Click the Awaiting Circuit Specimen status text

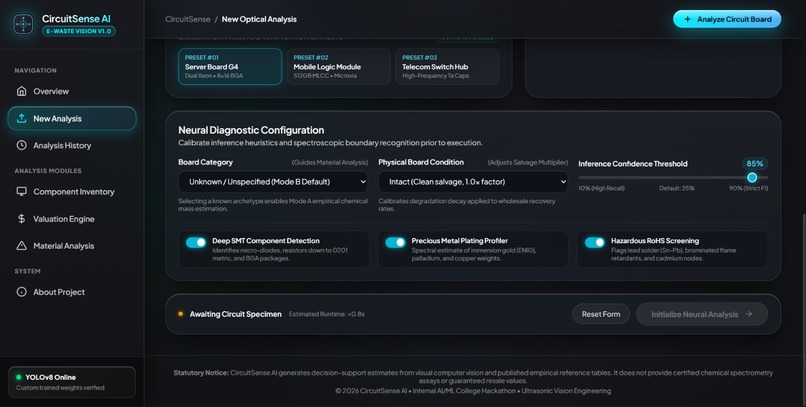[x=235, y=314]
